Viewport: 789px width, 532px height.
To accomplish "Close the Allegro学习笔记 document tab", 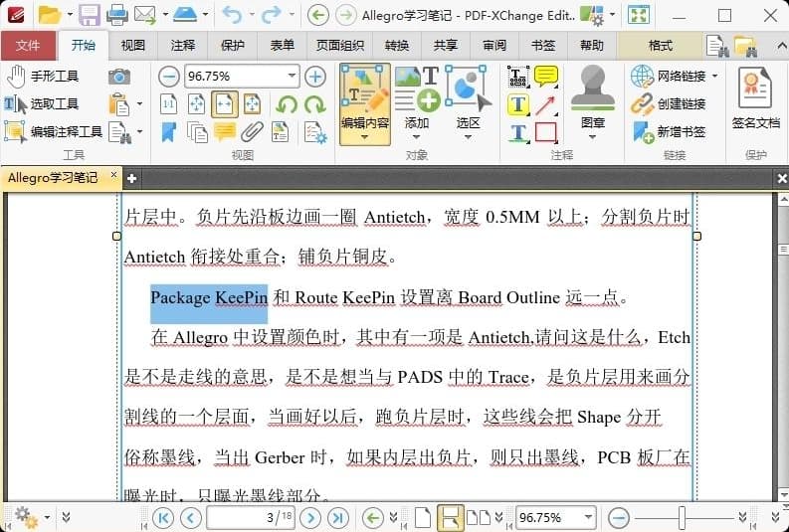I will click(113, 174).
